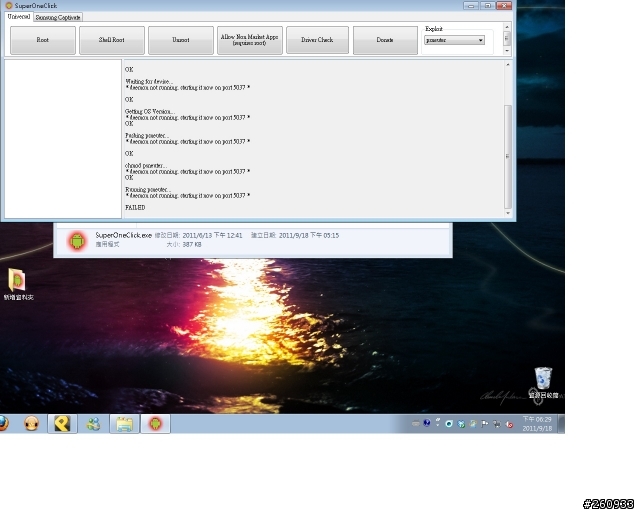Viewport: 640px width, 512px height.
Task: Click SuperOneClick.exe file name in Explorer details
Action: 123,235
